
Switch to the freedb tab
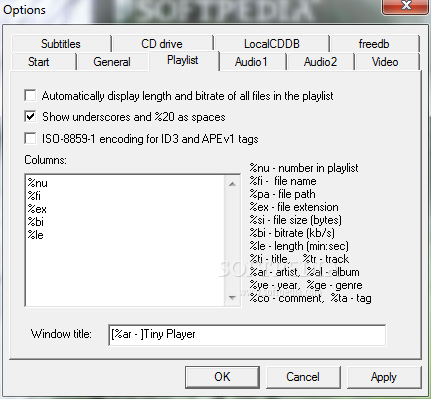coord(374,44)
